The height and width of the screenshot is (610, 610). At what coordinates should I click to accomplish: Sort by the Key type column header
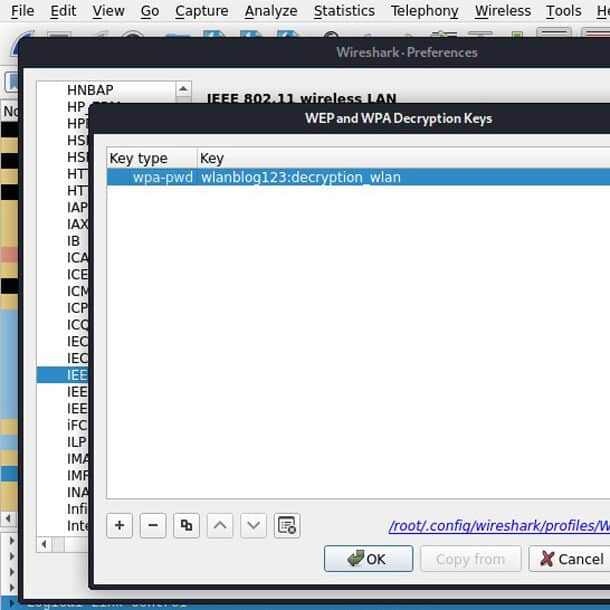tap(151, 158)
